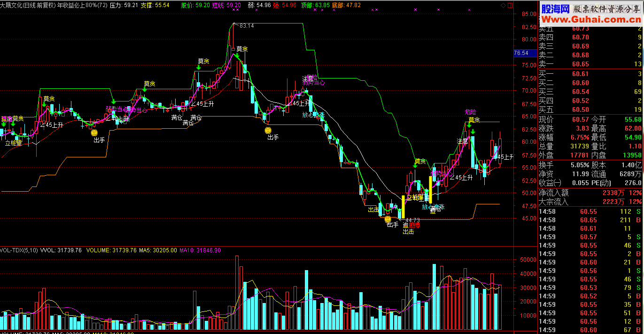Screen dimensions: 644x334
Task: Click the 短线: 59.20 indicator label
Action: tap(226, 5)
